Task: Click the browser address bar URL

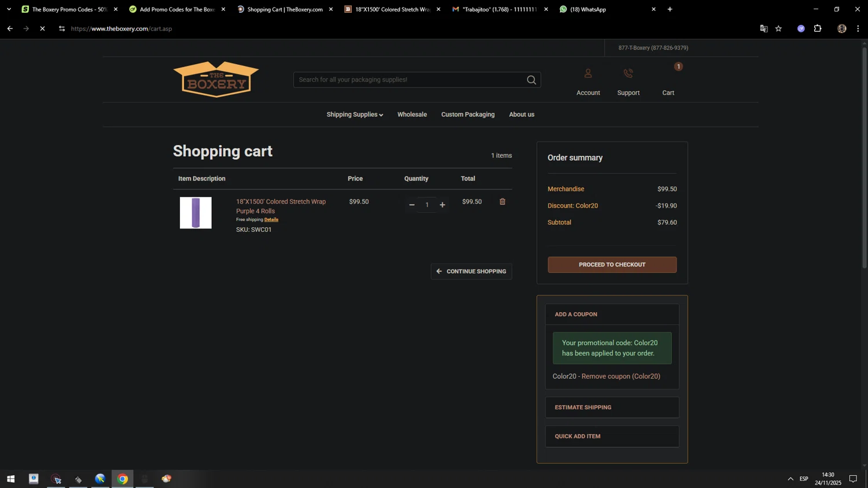Action: 122,28
